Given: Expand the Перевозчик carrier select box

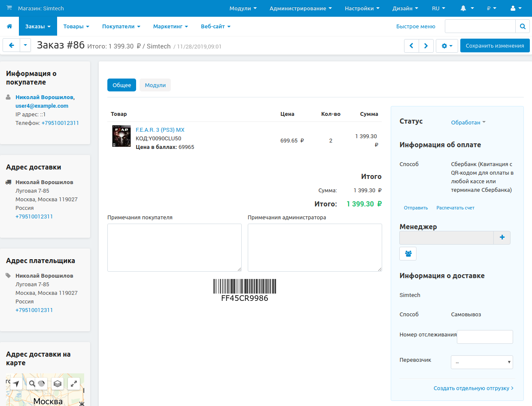Looking at the screenshot, I should point(482,362).
